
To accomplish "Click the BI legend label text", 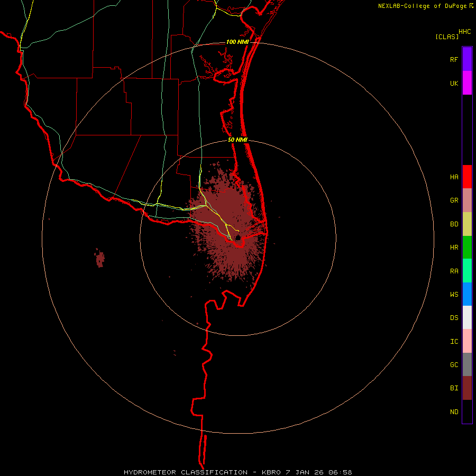I will pyautogui.click(x=454, y=388).
